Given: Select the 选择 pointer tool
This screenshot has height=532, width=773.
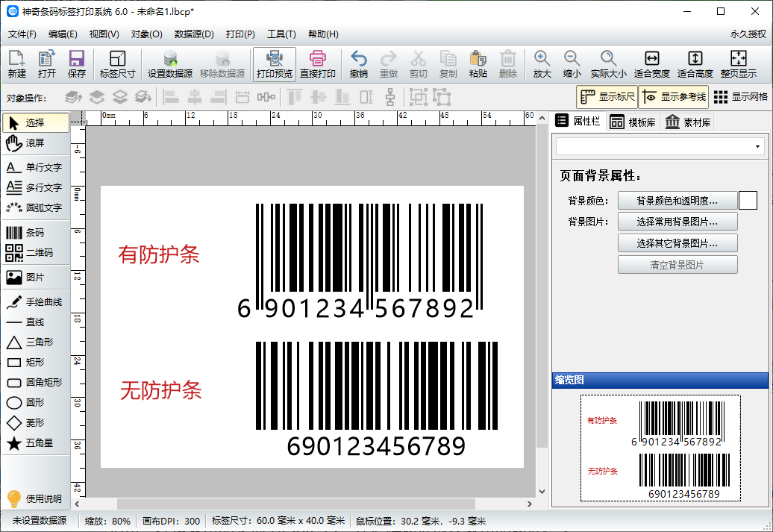Looking at the screenshot, I should point(36,123).
